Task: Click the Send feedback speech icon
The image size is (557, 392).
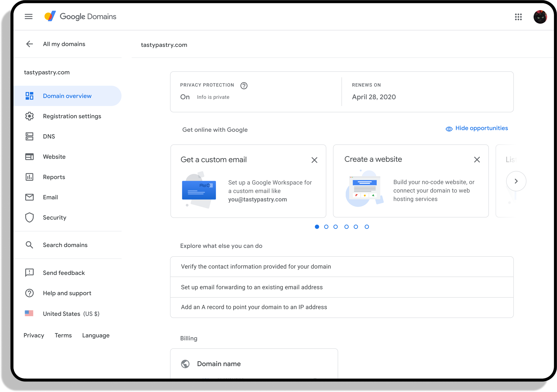Action: (29, 273)
